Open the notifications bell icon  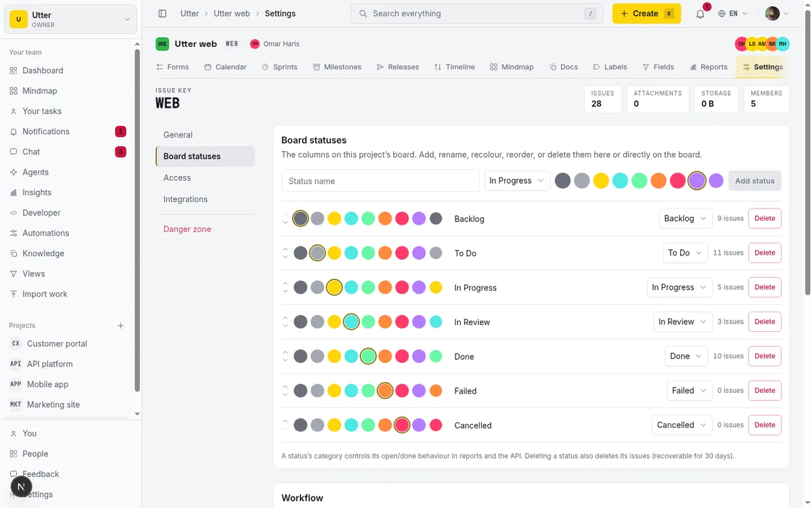point(700,14)
